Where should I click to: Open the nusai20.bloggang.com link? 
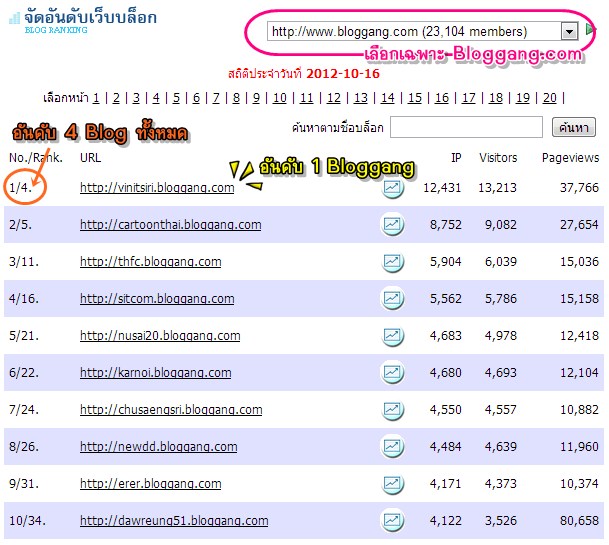click(160, 335)
